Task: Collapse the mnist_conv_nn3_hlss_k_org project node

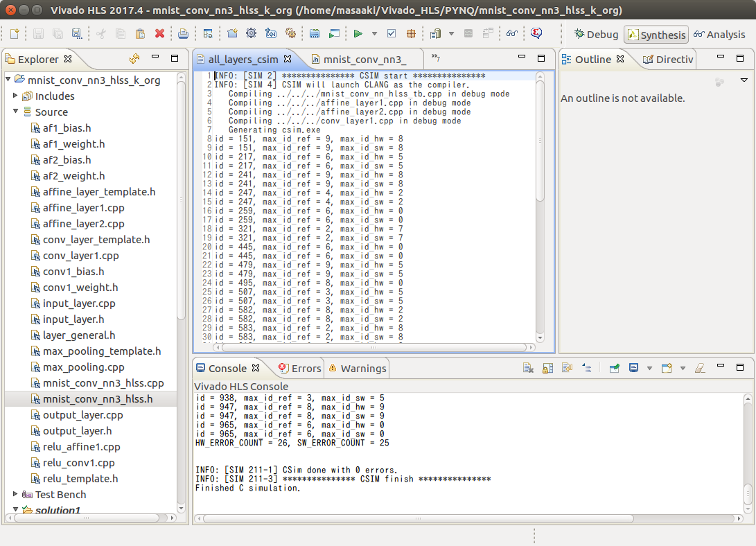Action: 8,78
